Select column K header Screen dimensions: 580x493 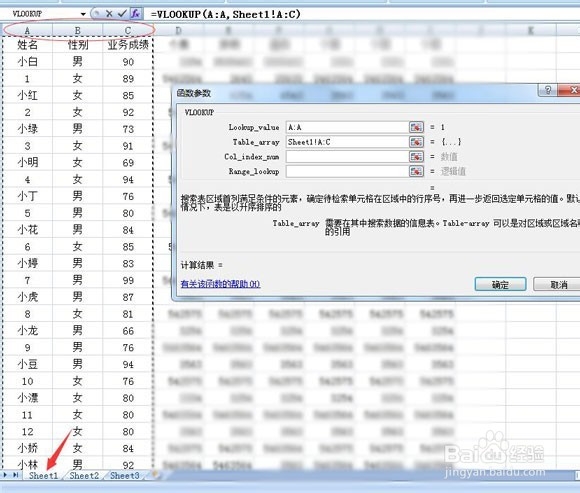point(530,30)
